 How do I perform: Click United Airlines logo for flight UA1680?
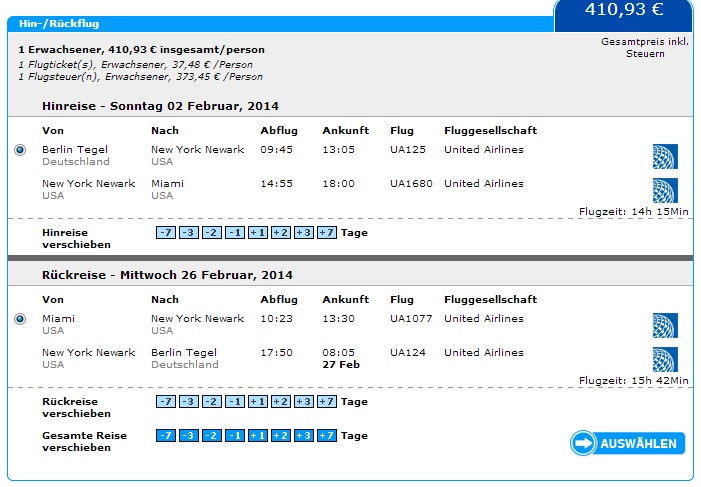pos(665,191)
